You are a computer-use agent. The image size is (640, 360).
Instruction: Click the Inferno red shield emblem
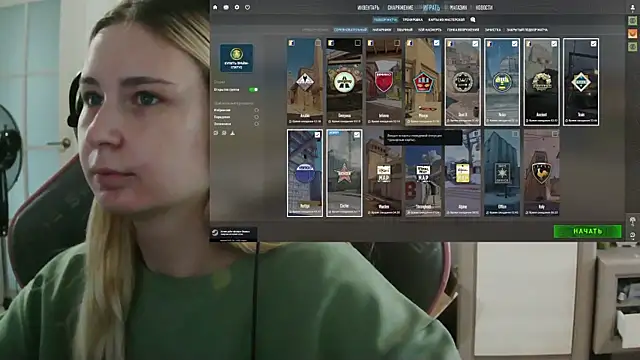point(384,82)
